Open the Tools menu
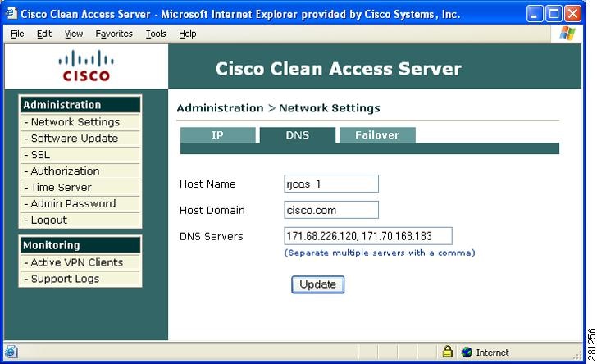 click(x=156, y=34)
